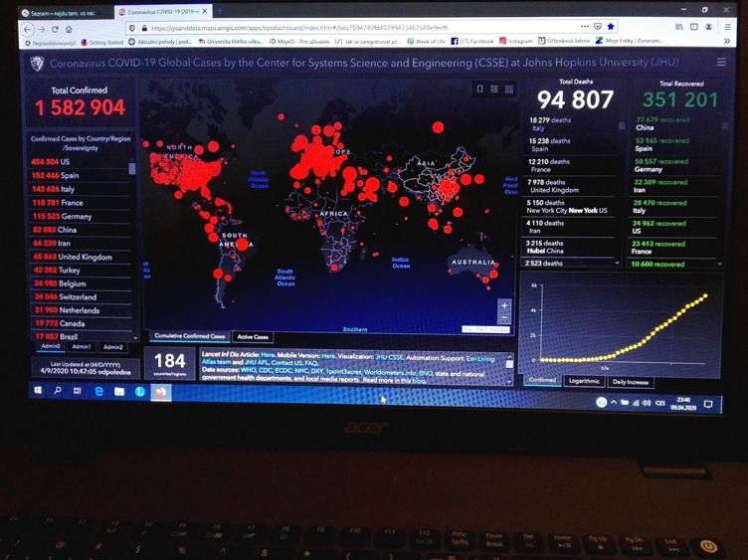Switch to Active Cases map tab
The image size is (748, 560).
click(x=253, y=337)
